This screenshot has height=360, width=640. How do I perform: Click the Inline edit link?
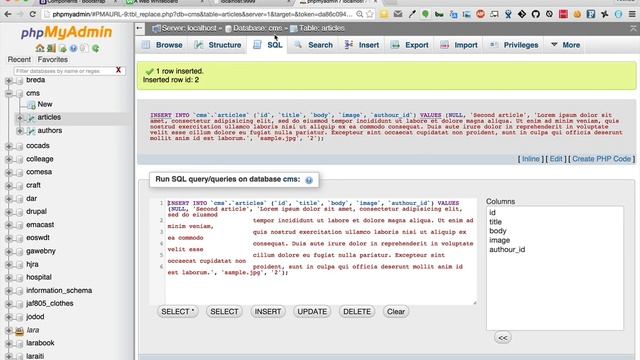tap(531, 159)
